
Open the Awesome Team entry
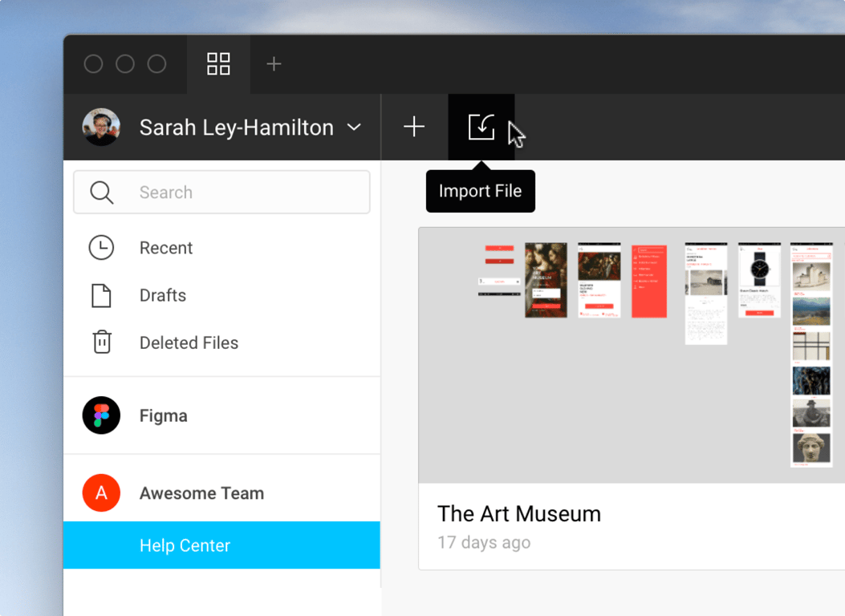201,493
